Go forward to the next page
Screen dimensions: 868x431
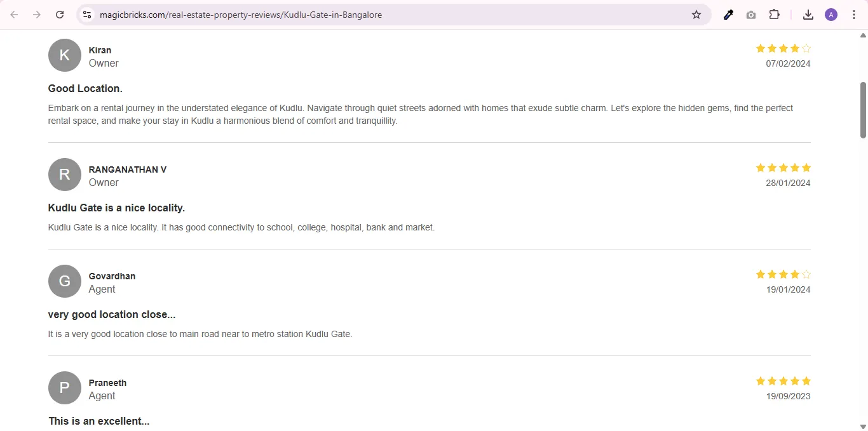37,14
